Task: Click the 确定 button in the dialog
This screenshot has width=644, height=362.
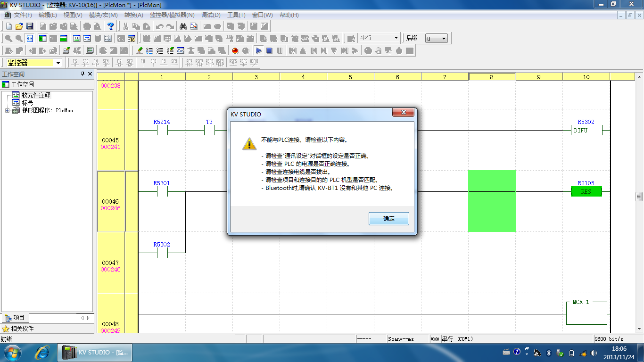Action: [388, 219]
